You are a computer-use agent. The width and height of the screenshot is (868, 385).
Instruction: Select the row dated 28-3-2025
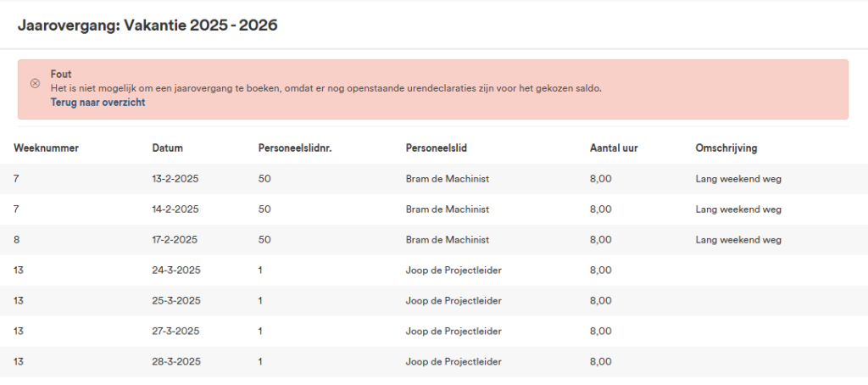pyautogui.click(x=434, y=362)
